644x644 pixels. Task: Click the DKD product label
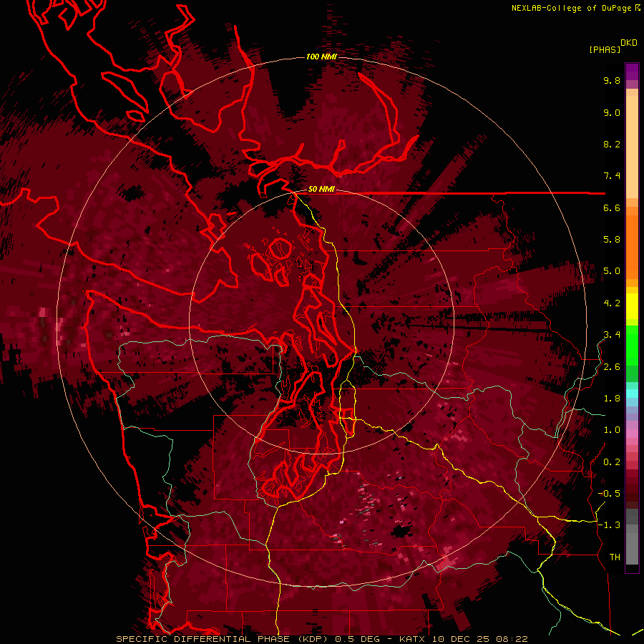coord(629,43)
